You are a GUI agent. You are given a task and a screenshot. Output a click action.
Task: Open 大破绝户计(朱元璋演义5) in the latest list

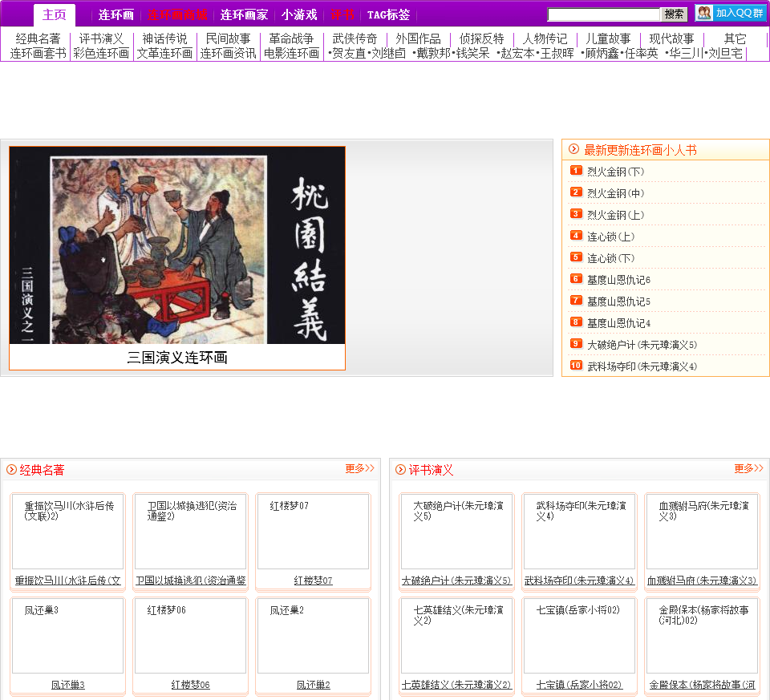642,345
